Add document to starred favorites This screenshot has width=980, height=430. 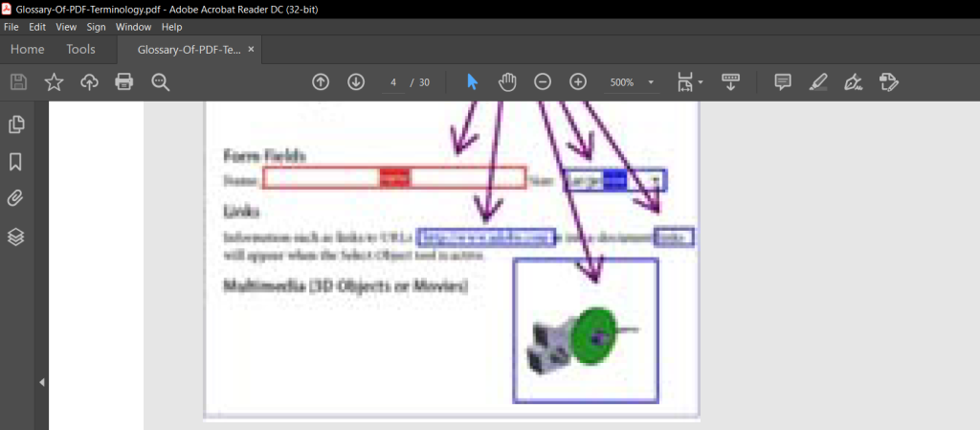[x=55, y=81]
